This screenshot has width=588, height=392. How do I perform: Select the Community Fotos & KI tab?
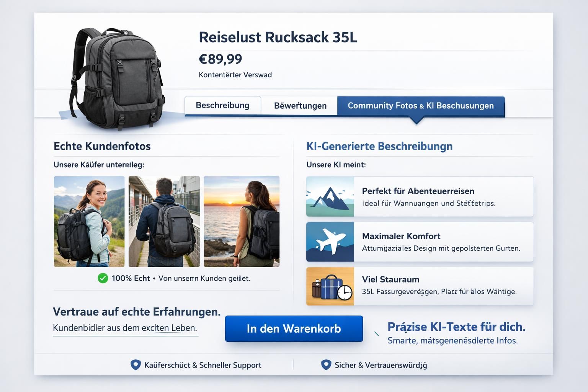(421, 106)
